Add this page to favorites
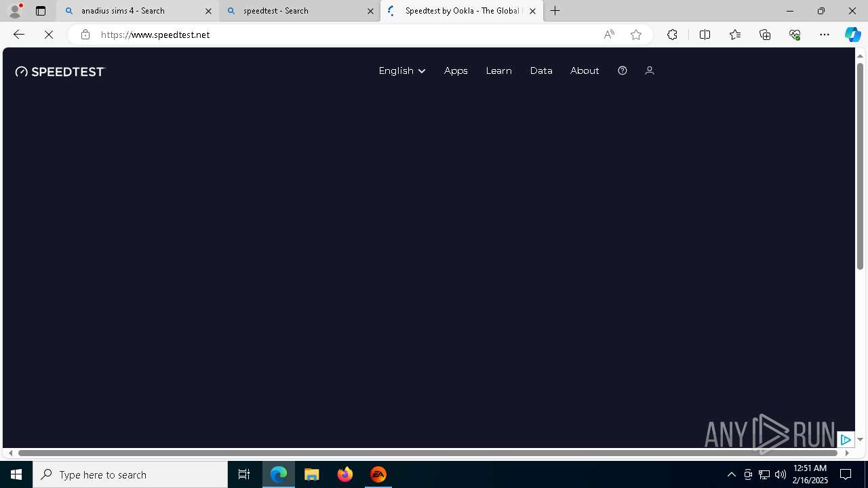 pos(636,35)
